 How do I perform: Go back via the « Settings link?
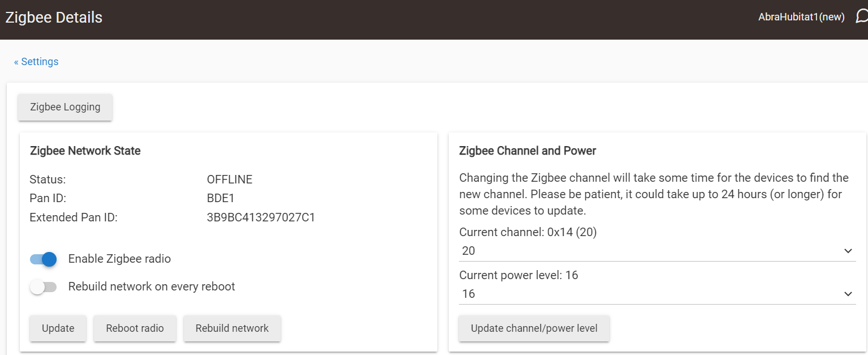click(x=36, y=62)
